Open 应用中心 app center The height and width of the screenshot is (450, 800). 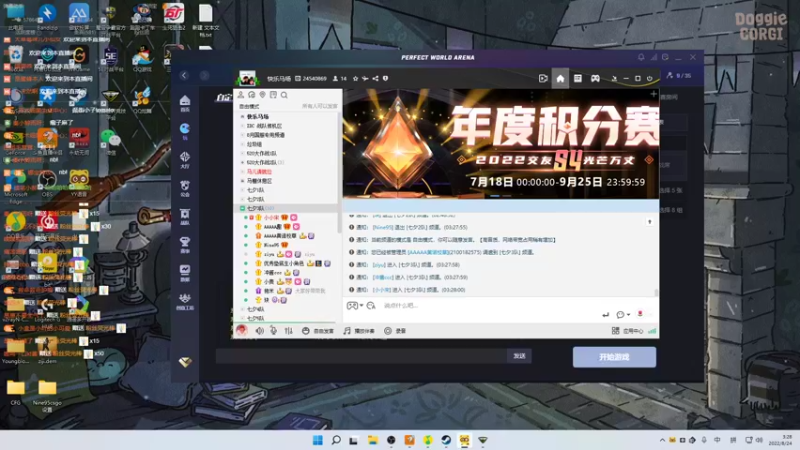(x=628, y=331)
